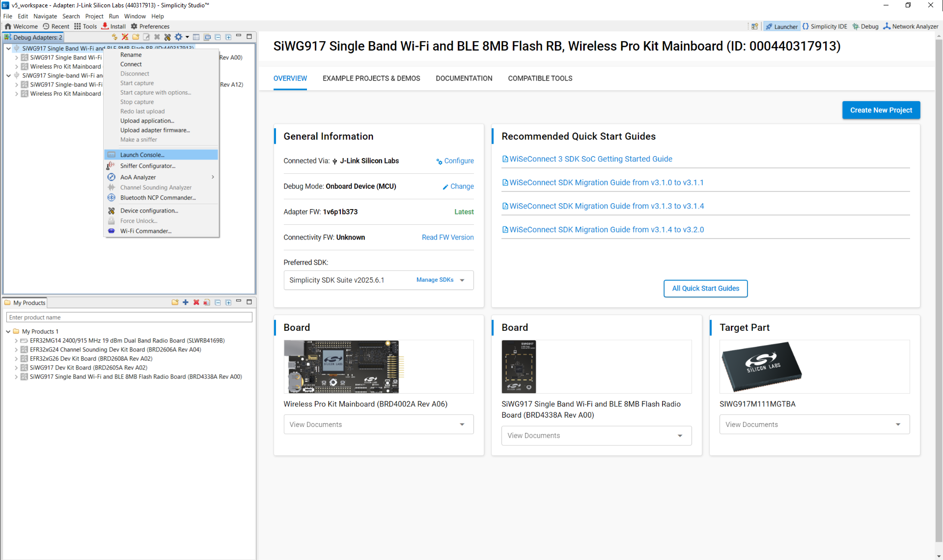This screenshot has width=943, height=560.
Task: Click the Install toolbar icon
Action: [x=105, y=26]
